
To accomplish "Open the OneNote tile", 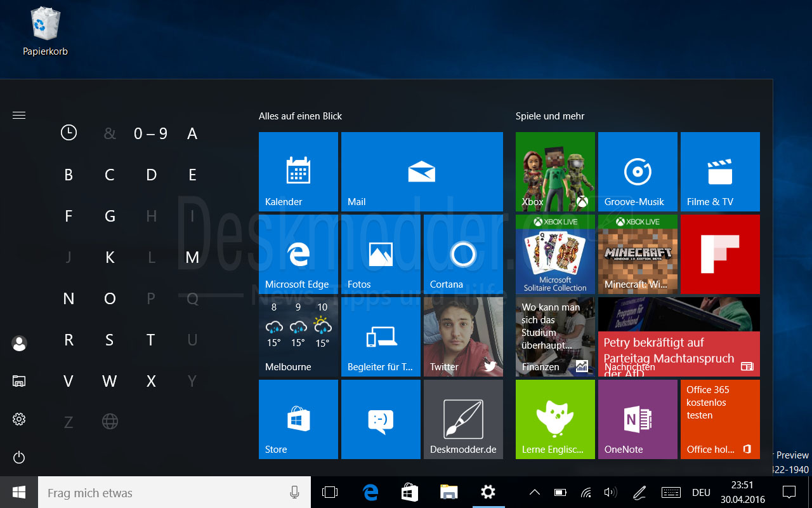I will [x=638, y=419].
